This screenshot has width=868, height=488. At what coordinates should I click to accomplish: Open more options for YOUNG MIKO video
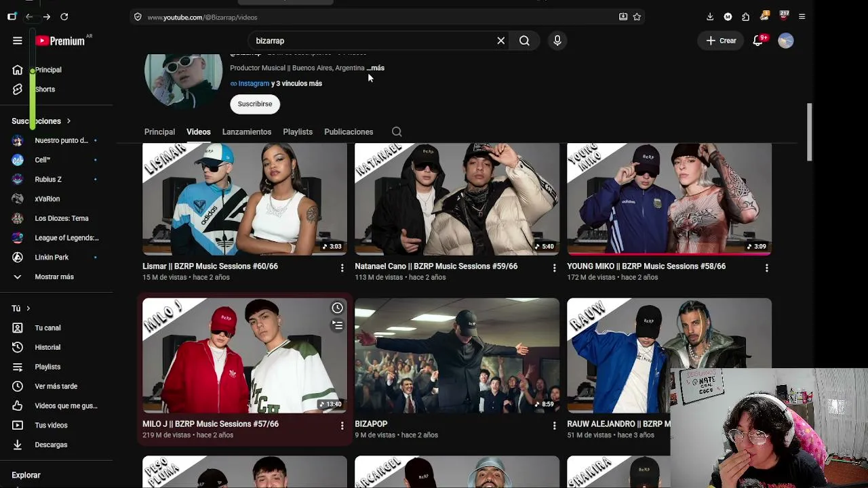[766, 268]
